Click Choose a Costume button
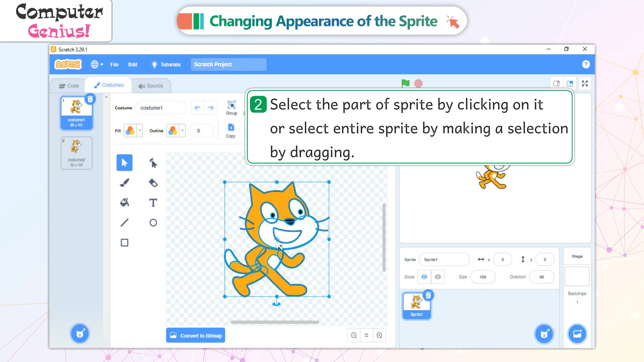Viewport: 644px width, 362px height. [80, 333]
